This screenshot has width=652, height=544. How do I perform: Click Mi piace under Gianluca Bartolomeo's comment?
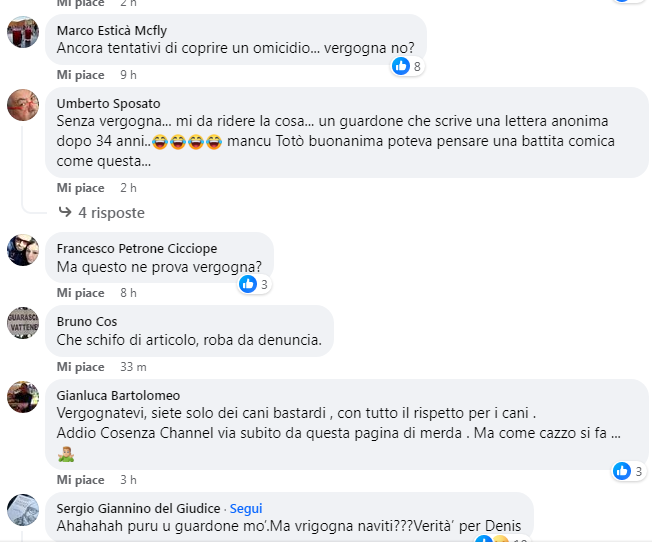[81, 480]
